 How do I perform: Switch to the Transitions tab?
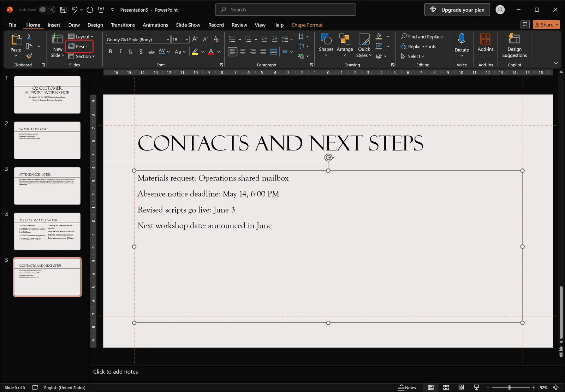[123, 25]
